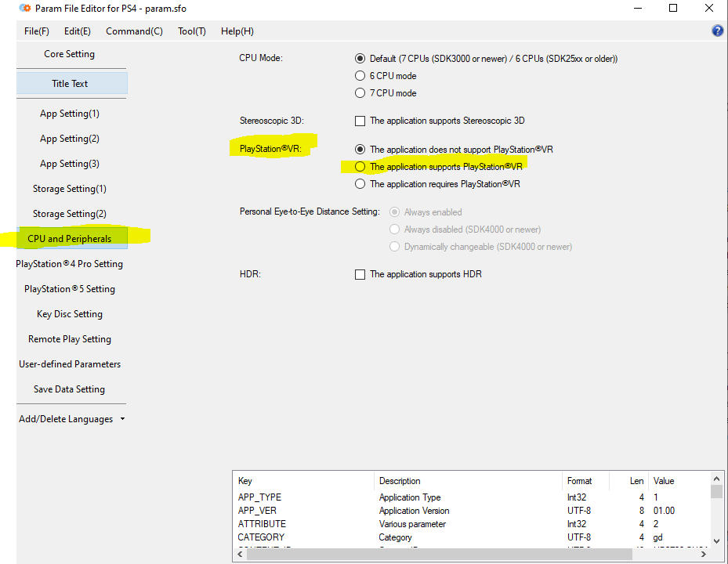This screenshot has width=728, height=564.
Task: Click the Format column header
Action: (585, 481)
